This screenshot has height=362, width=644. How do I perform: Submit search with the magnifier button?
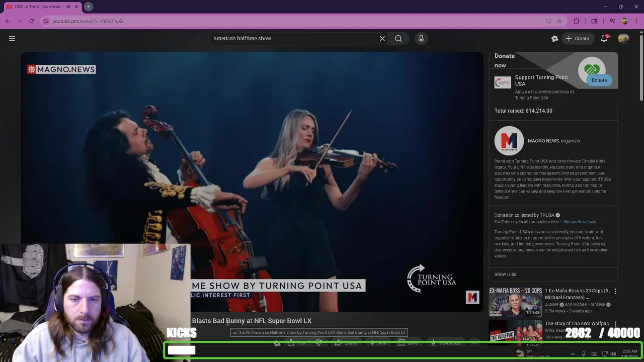coord(398,38)
